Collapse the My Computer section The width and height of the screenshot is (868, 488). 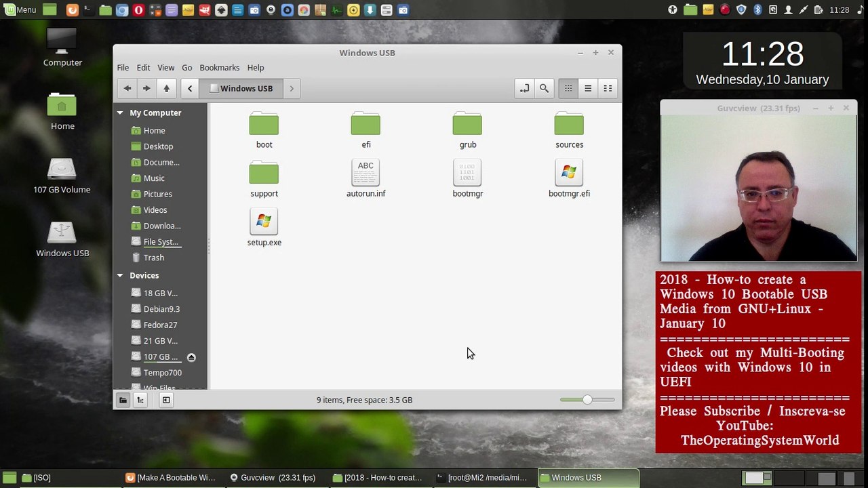coord(120,113)
